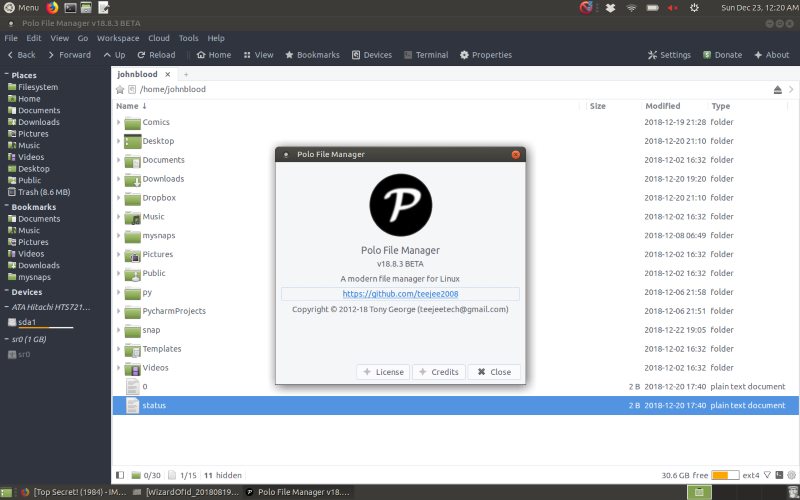Open the Edit menu
Image resolution: width=800 pixels, height=500 pixels.
[34, 38]
